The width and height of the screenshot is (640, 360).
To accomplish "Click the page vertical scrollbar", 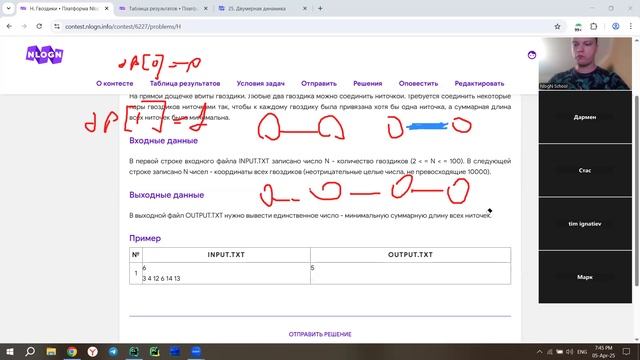I will (636, 191).
